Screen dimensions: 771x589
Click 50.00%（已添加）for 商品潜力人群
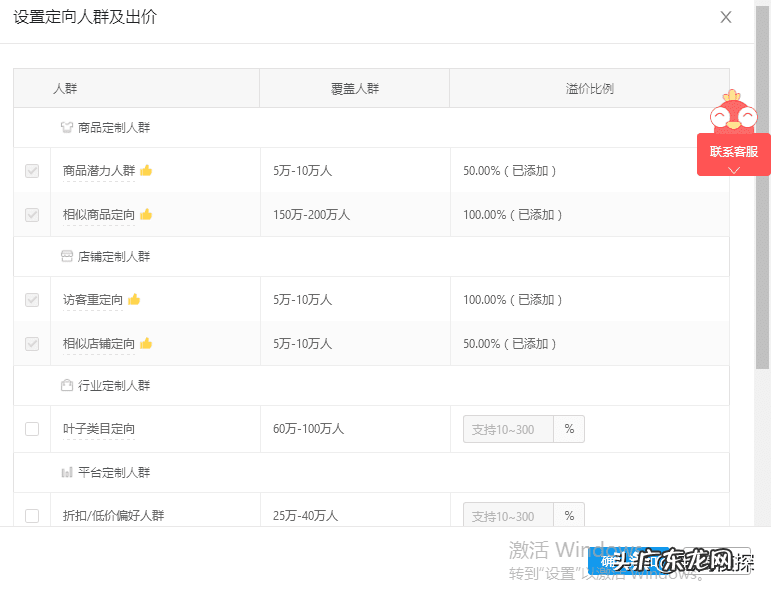pos(509,171)
